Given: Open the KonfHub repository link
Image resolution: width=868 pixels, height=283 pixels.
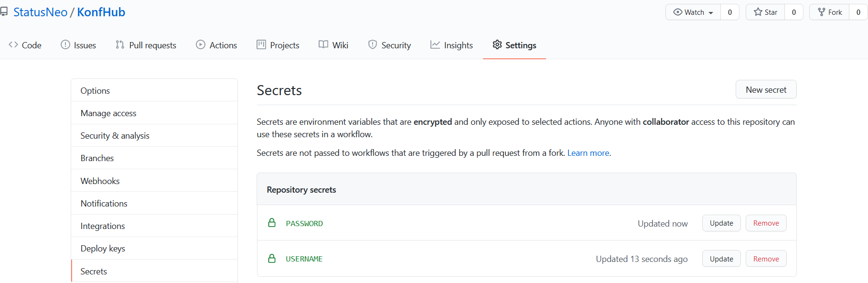Looking at the screenshot, I should coord(101,12).
